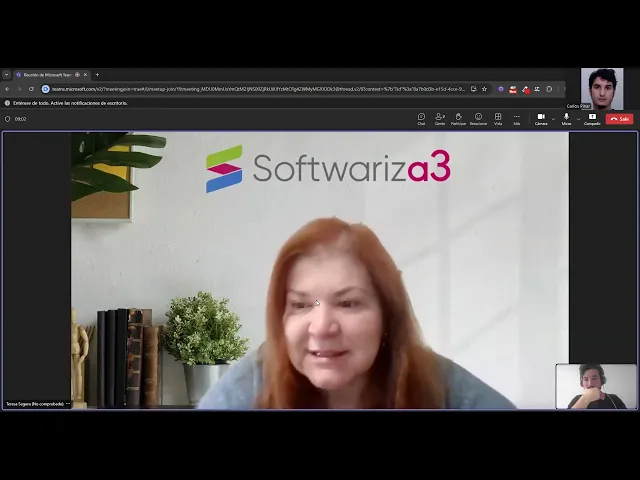Focus the teams.microsoft.com address bar
This screenshot has height=480, width=640.
point(258,89)
